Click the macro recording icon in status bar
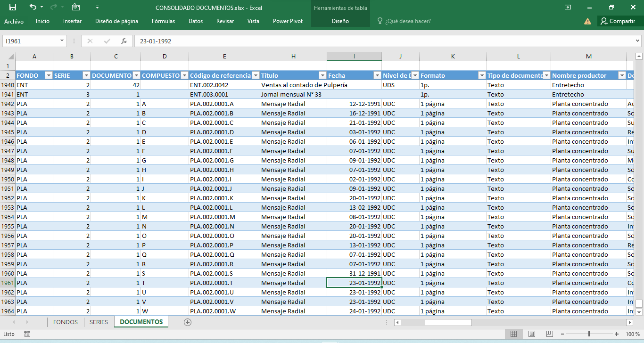 coord(27,334)
